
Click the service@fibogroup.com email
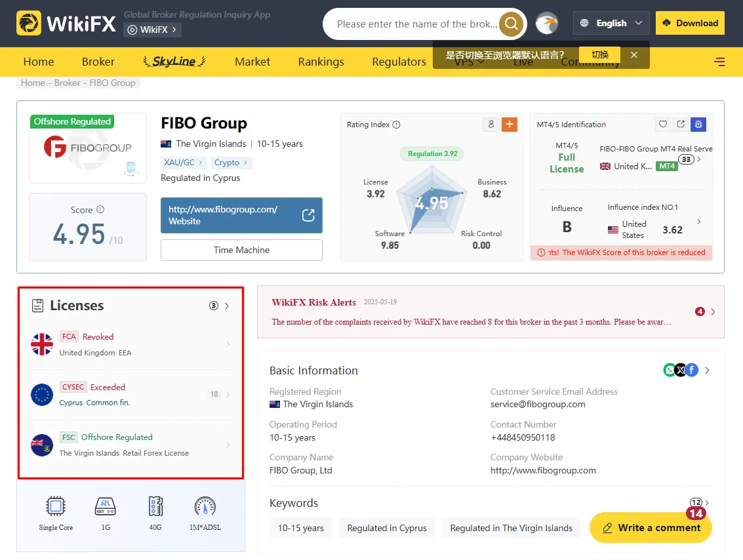[538, 404]
